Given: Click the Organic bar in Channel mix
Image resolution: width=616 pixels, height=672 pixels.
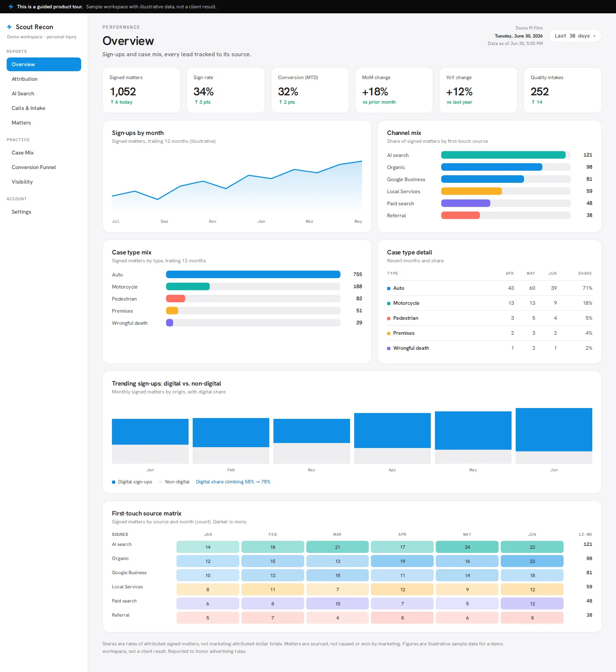Looking at the screenshot, I should [492, 167].
